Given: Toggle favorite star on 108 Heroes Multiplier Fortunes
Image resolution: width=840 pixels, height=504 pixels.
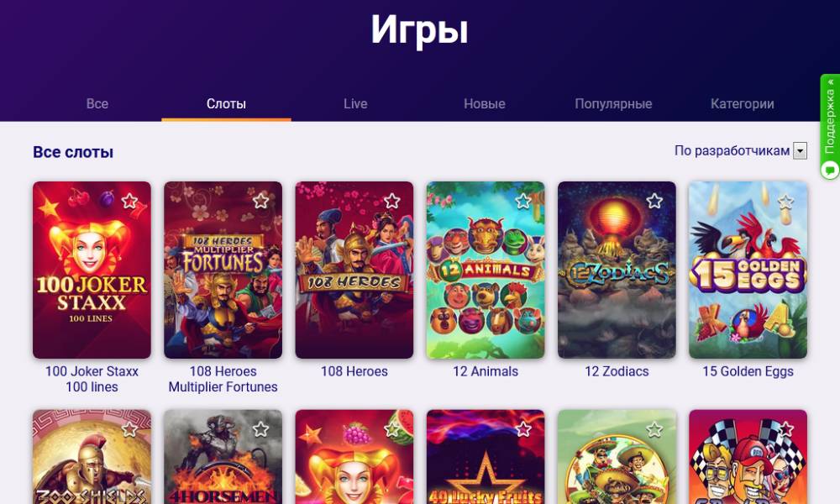Looking at the screenshot, I should coord(260,202).
